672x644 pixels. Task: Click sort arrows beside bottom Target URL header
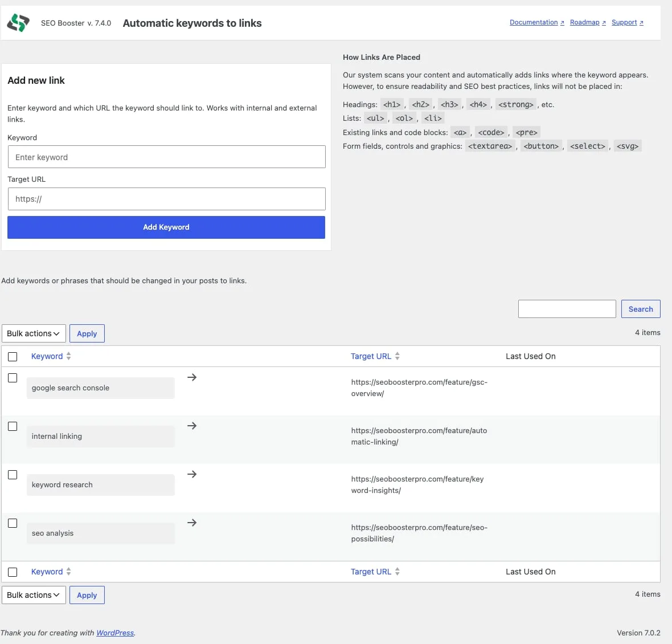[x=398, y=572]
